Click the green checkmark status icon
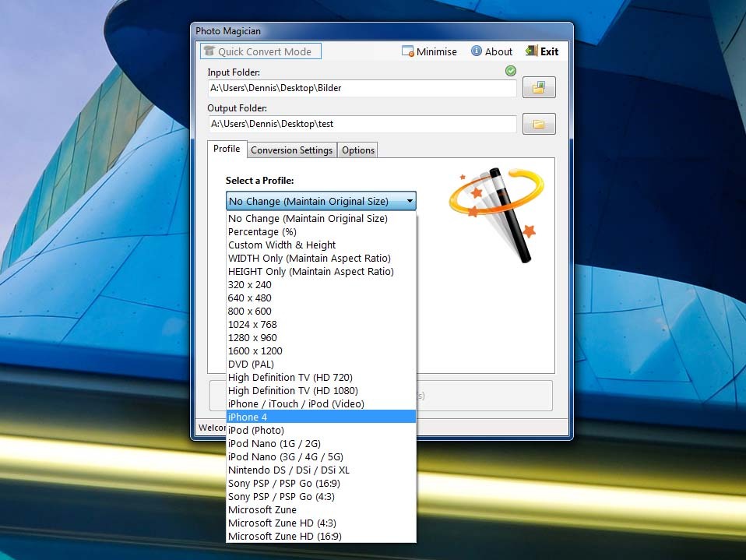Image resolution: width=746 pixels, height=560 pixels. point(511,71)
